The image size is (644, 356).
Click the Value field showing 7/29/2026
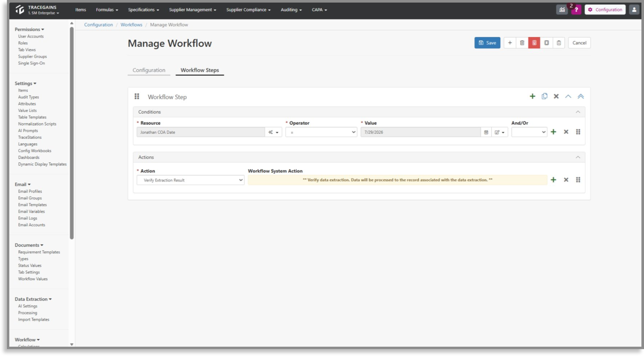pyautogui.click(x=420, y=132)
